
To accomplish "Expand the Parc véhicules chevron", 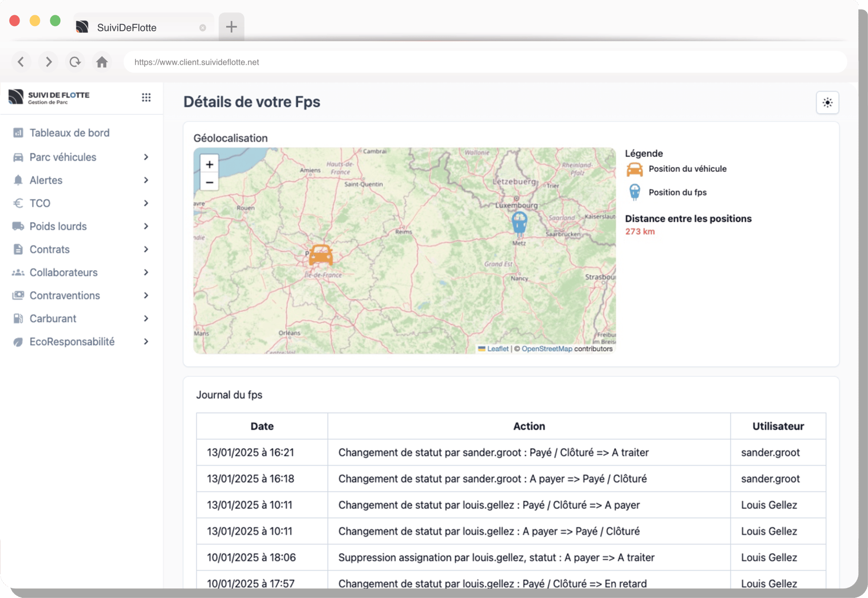I will click(146, 157).
